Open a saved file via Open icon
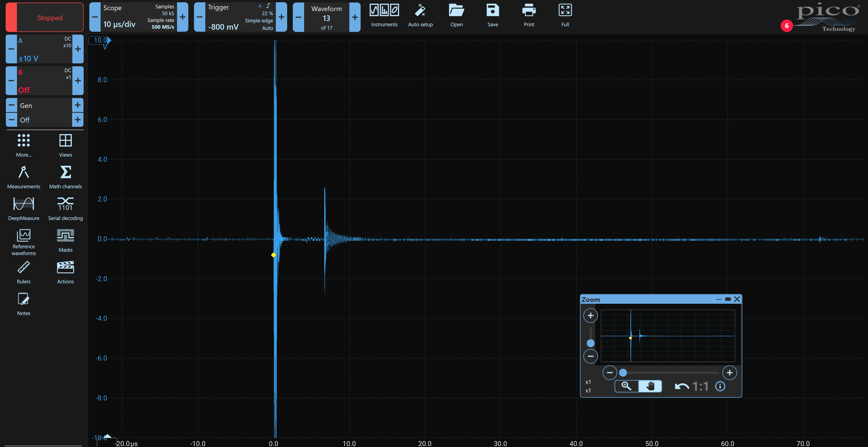This screenshot has height=447, width=868. pyautogui.click(x=456, y=16)
